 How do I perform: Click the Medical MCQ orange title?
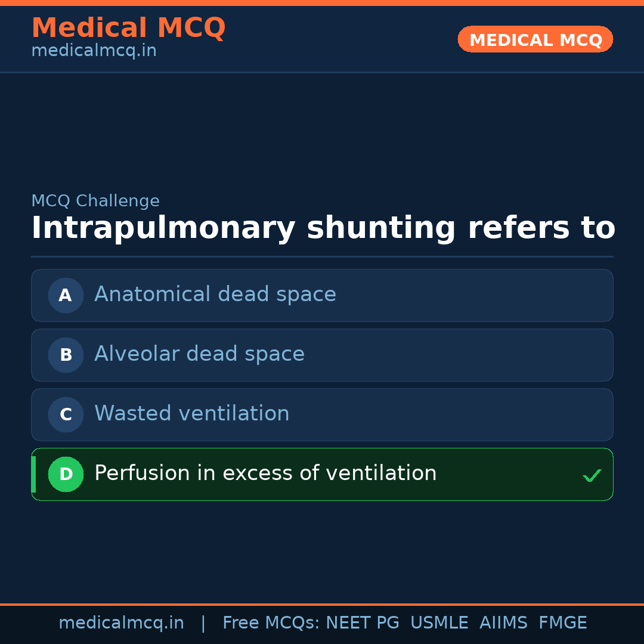point(128,28)
